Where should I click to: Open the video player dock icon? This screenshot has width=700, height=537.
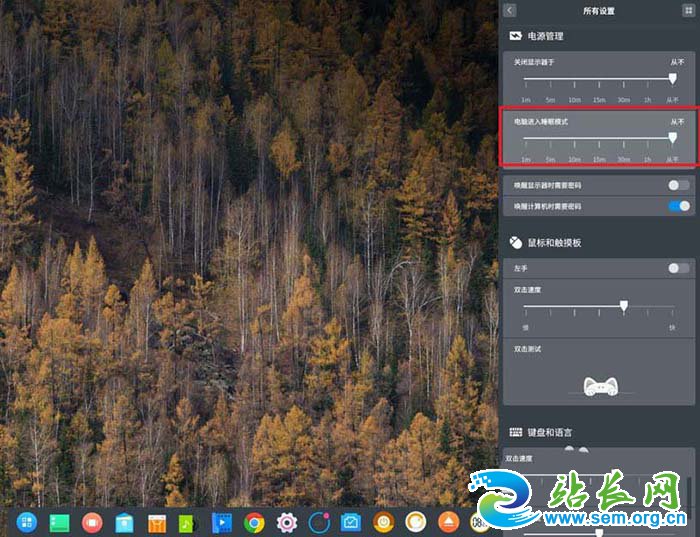[x=220, y=521]
